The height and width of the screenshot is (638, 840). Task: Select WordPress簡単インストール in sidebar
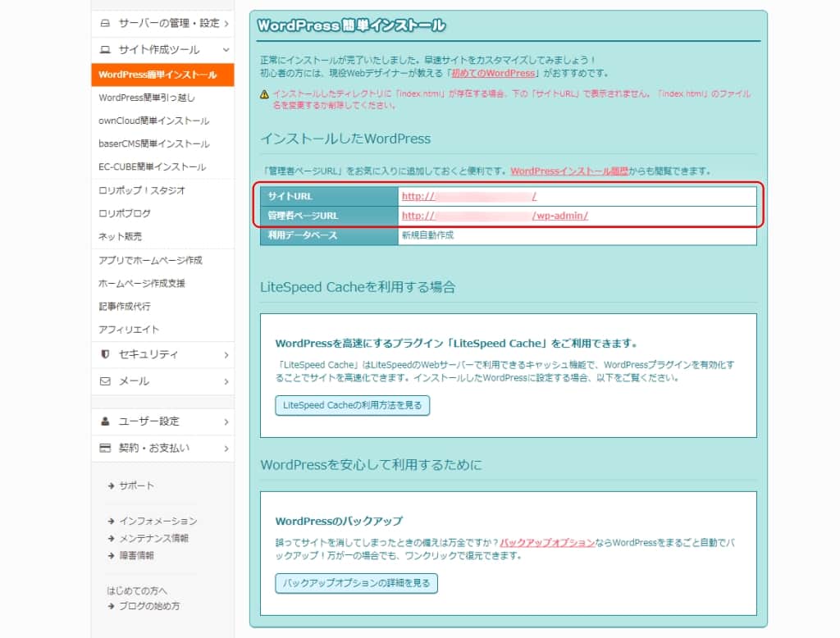[x=163, y=75]
